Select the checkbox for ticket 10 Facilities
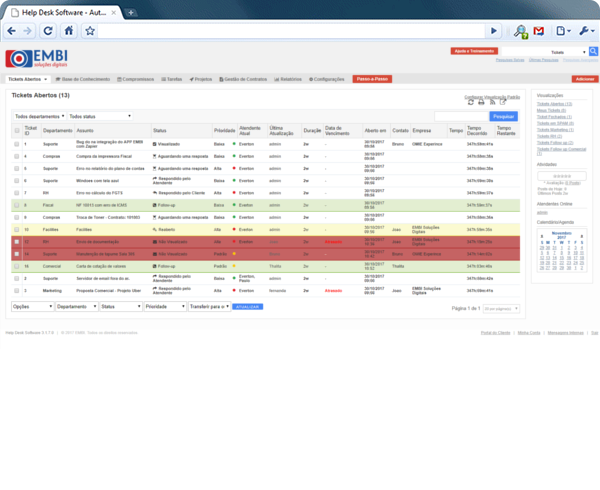 [x=16, y=228]
